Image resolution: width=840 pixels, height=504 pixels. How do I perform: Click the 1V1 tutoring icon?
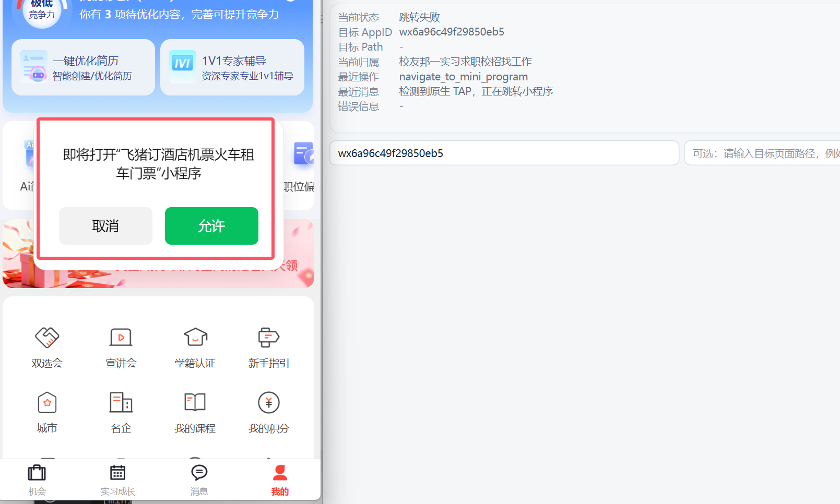[183, 67]
